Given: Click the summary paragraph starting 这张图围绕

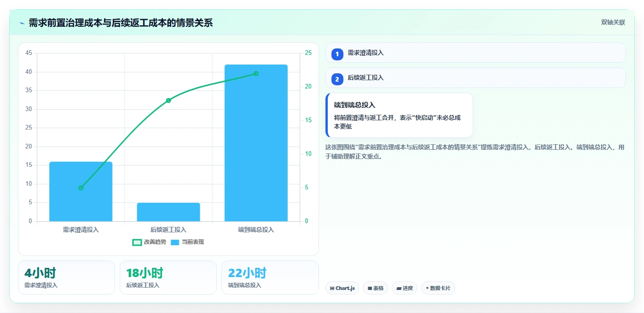Looking at the screenshot, I should tap(475, 152).
